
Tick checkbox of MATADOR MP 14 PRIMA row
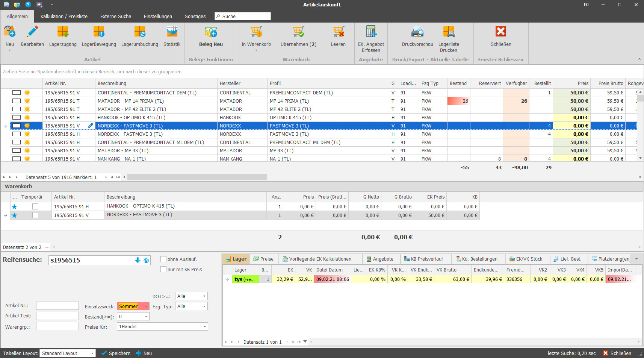tap(17, 101)
